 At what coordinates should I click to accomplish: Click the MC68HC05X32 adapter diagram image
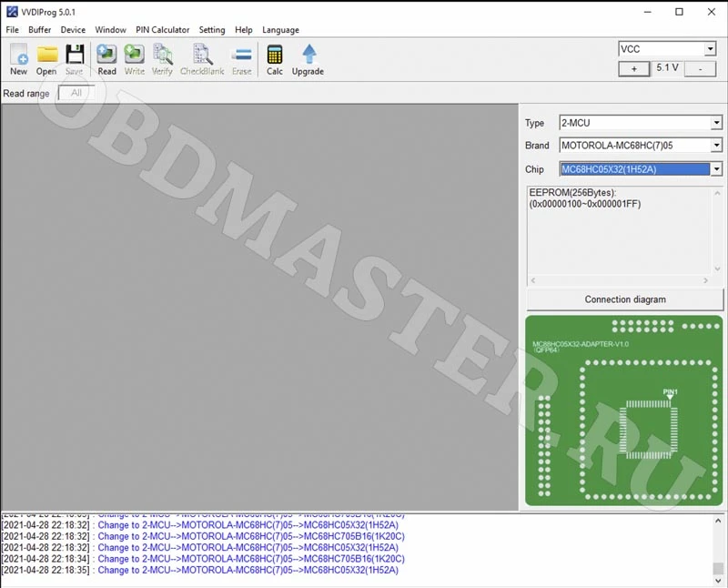[624, 411]
